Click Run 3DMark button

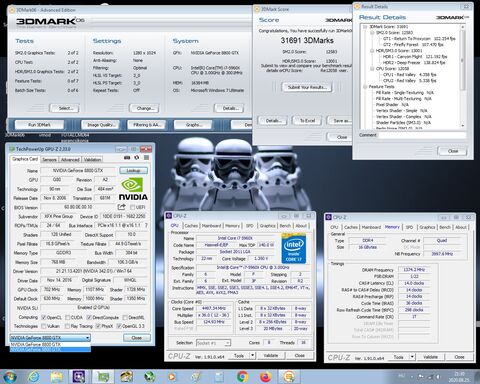click(39, 125)
